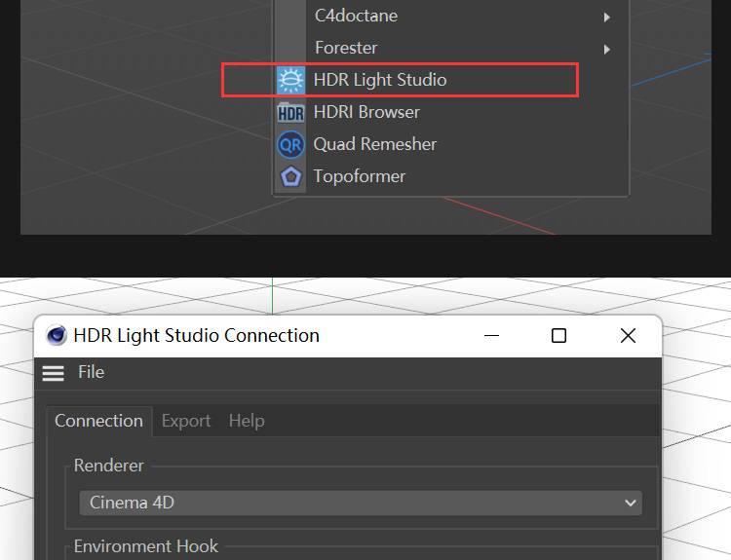Expand the Forester submenu arrow
The width and height of the screenshot is (731, 560).
(x=606, y=50)
